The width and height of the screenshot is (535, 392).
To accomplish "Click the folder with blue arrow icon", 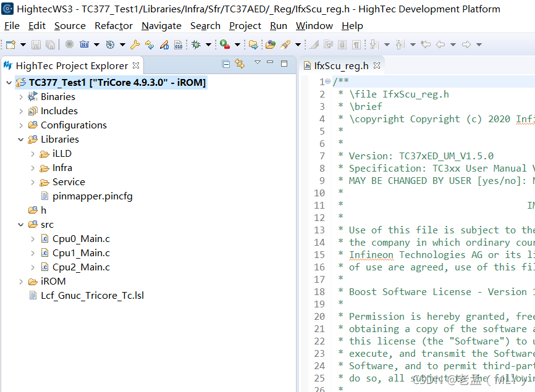I will 253,44.
